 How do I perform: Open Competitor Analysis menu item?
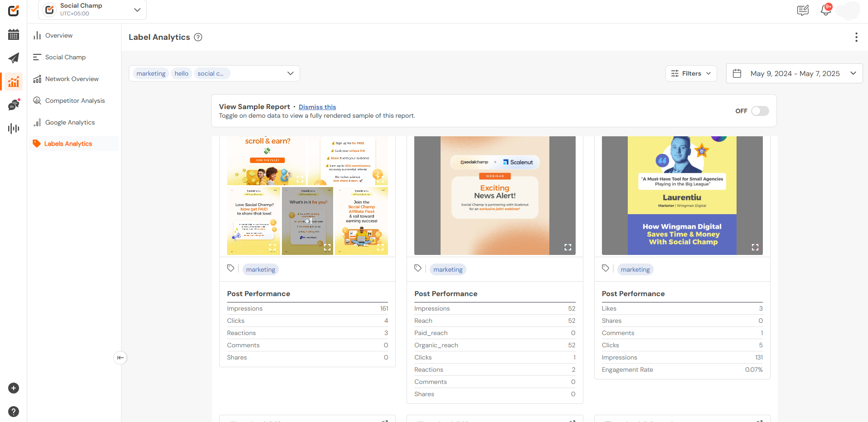pyautogui.click(x=75, y=101)
